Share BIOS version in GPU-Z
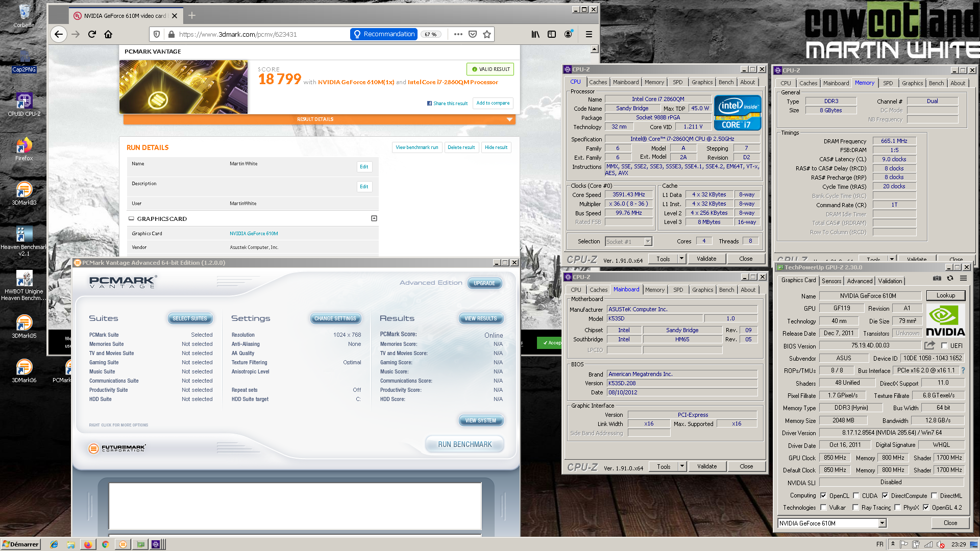This screenshot has width=980, height=551. click(929, 345)
